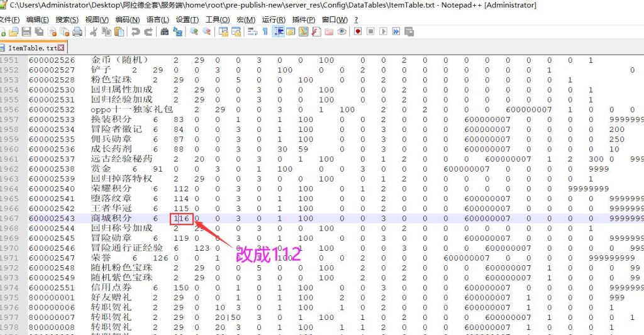Open the 语言(L) menu
The width and height of the screenshot is (644, 335).
(x=158, y=19)
